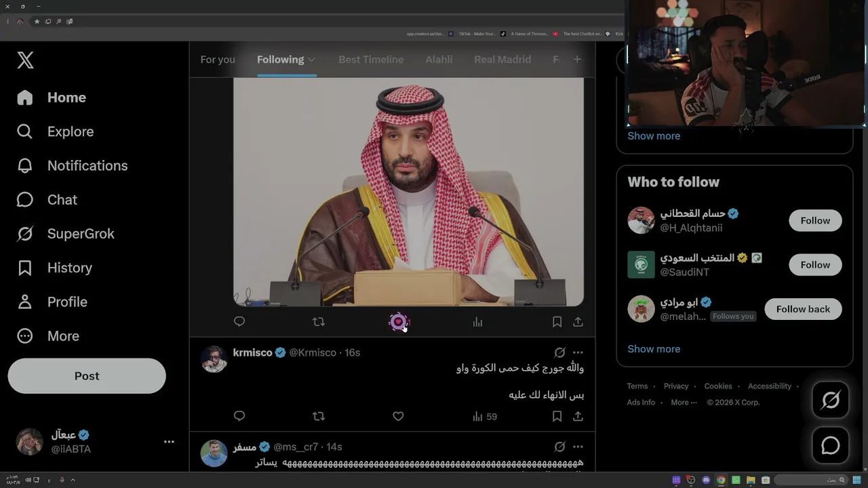Repost krmisco's post
Viewport: 868px width, 488px height.
(x=319, y=416)
